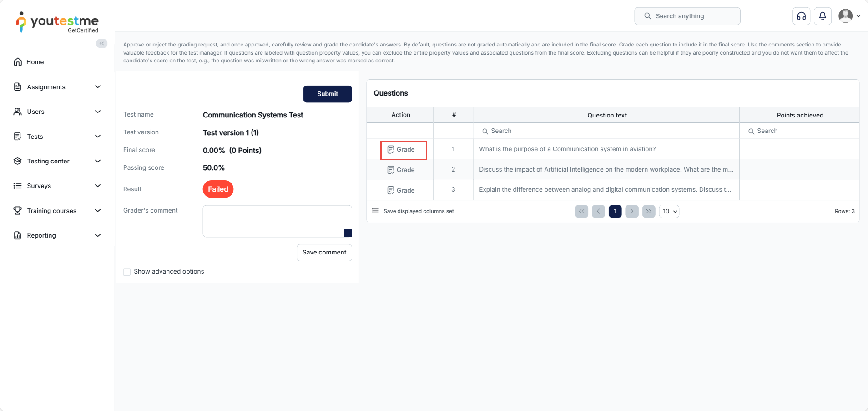
Task: Click the youtestme logo
Action: click(57, 22)
